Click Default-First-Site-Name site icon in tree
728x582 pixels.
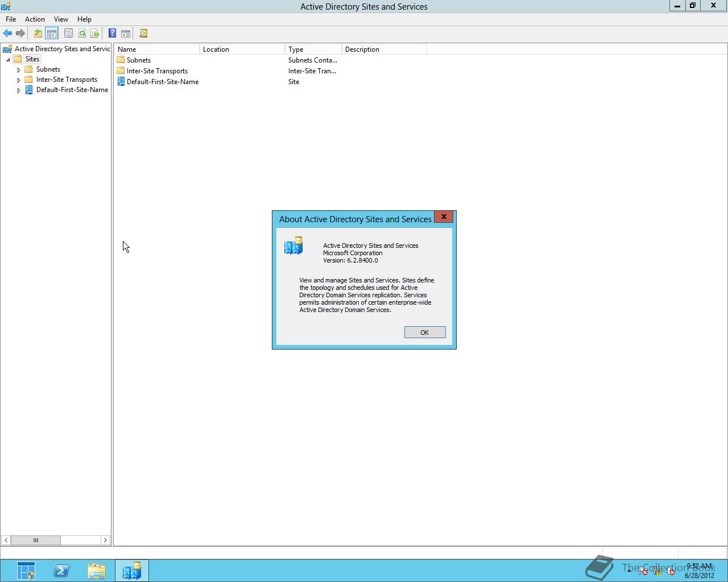[x=28, y=90]
